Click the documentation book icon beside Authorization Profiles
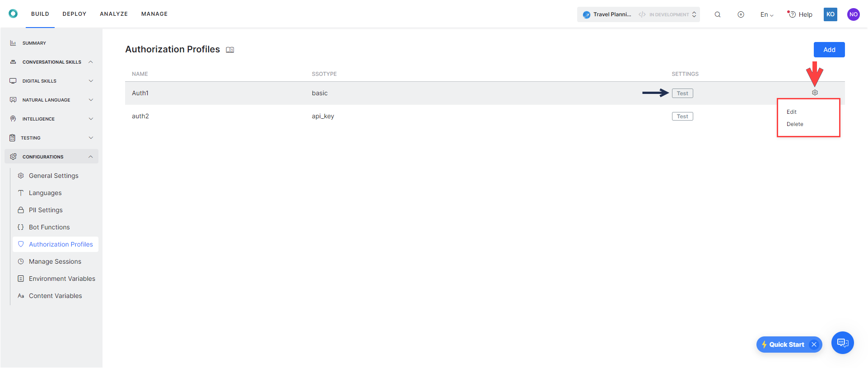This screenshot has width=868, height=368. click(x=230, y=50)
